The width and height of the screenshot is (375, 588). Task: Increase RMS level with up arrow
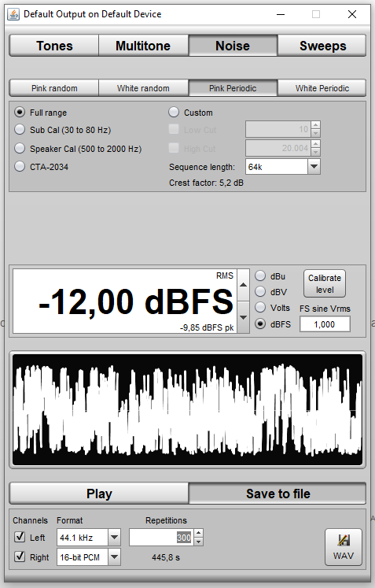243,285
